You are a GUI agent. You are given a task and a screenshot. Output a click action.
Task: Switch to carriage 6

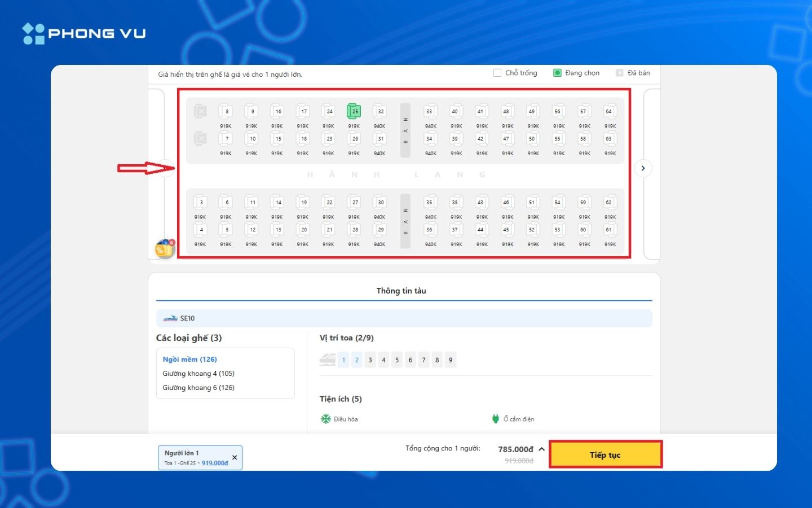click(411, 360)
